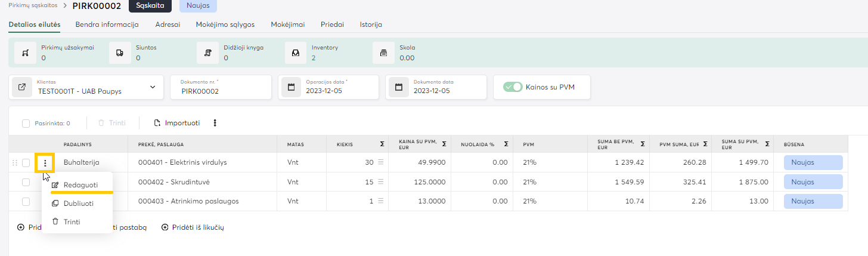Switch to the Bendra informacija tab
The image size is (868, 256).
(107, 24)
